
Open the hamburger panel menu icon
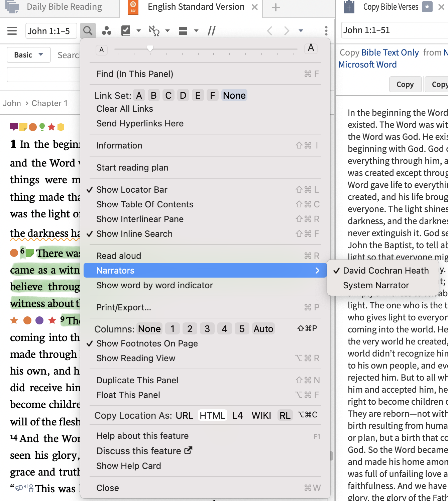click(12, 31)
